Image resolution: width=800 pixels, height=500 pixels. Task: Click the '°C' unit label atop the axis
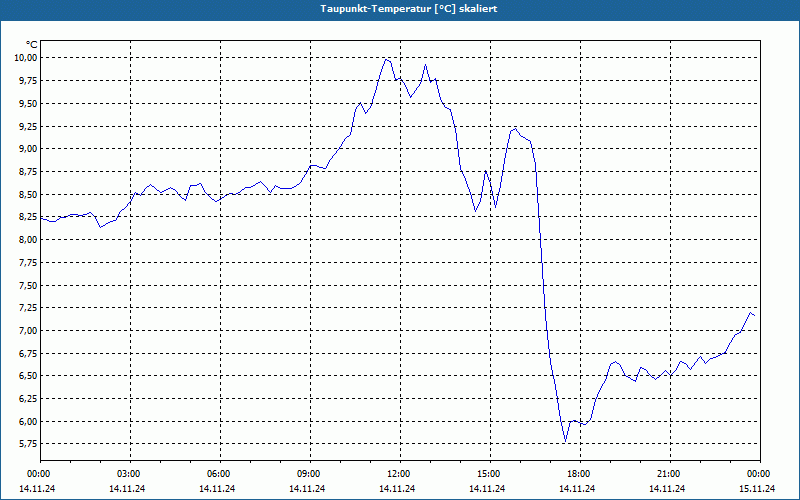(32, 45)
